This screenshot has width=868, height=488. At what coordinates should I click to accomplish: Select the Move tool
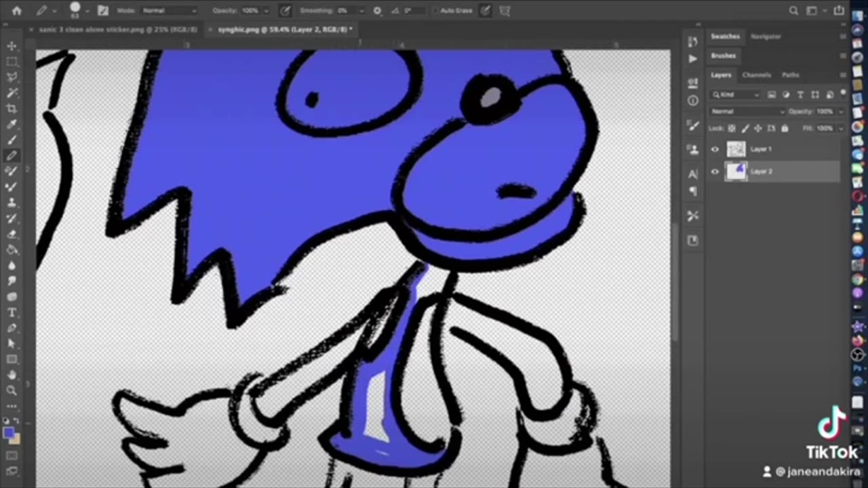pos(12,46)
